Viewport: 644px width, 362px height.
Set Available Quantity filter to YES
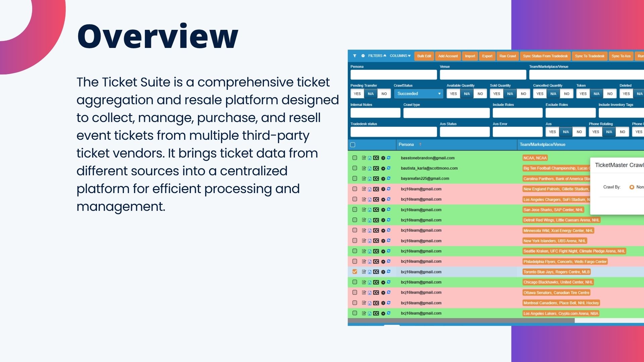coord(453,94)
